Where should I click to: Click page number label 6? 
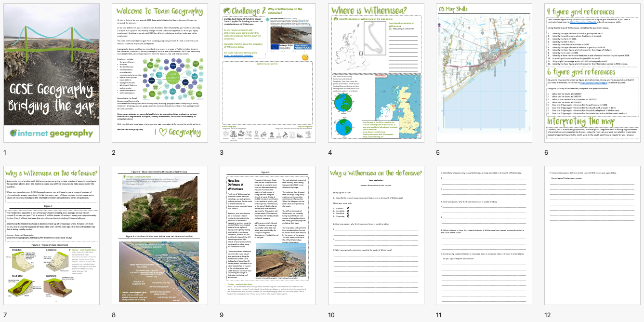click(546, 153)
